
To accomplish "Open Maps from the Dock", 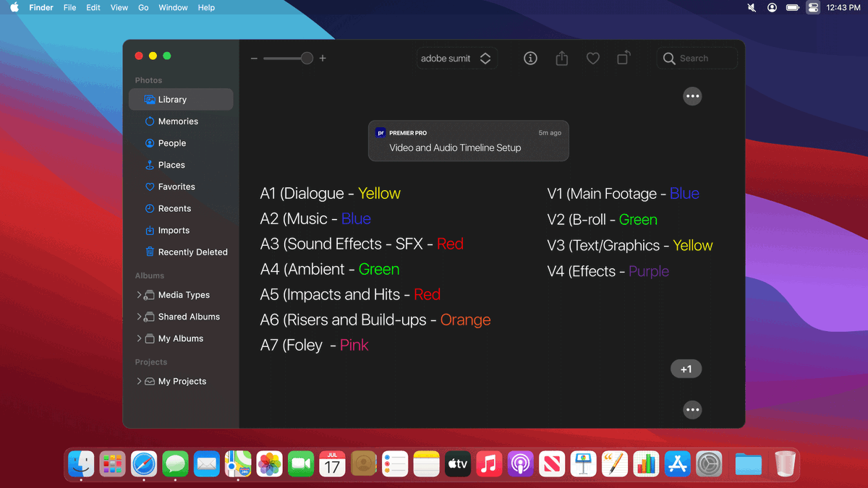I will coord(238,464).
